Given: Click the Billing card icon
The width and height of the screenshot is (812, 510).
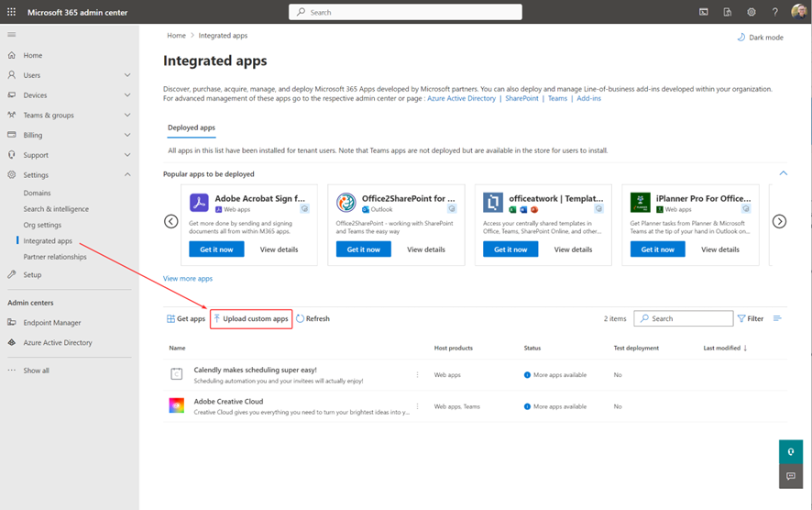Looking at the screenshot, I should 11,135.
